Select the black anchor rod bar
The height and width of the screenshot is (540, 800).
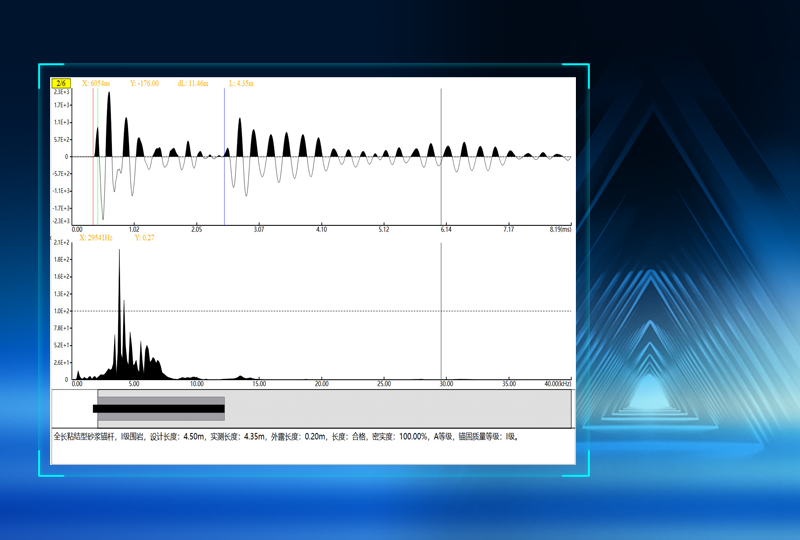click(x=158, y=409)
